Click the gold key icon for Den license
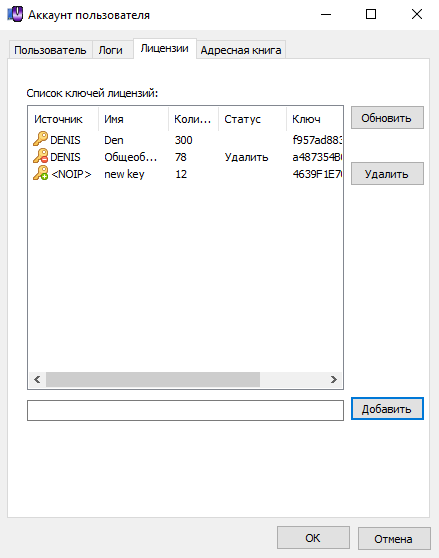 (x=40, y=139)
